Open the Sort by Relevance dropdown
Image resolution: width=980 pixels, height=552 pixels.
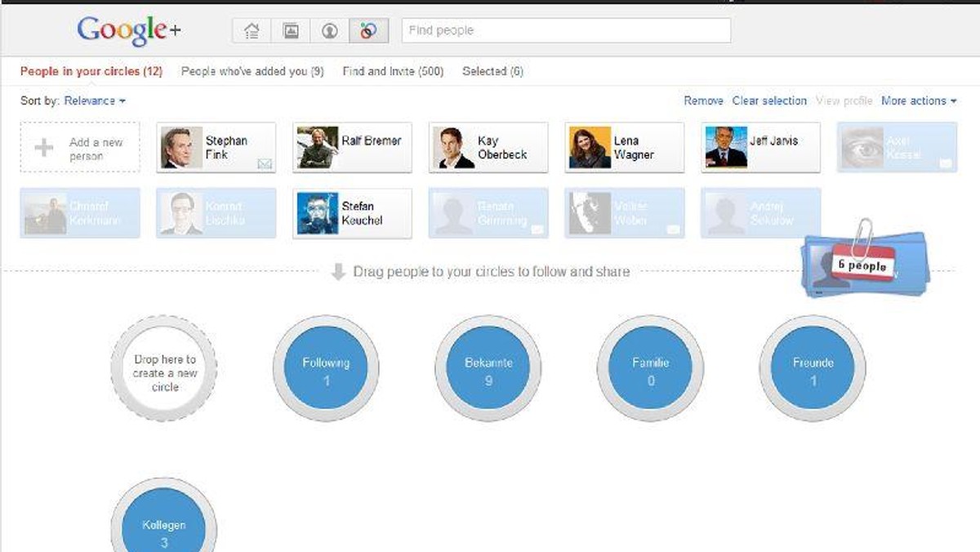point(95,100)
